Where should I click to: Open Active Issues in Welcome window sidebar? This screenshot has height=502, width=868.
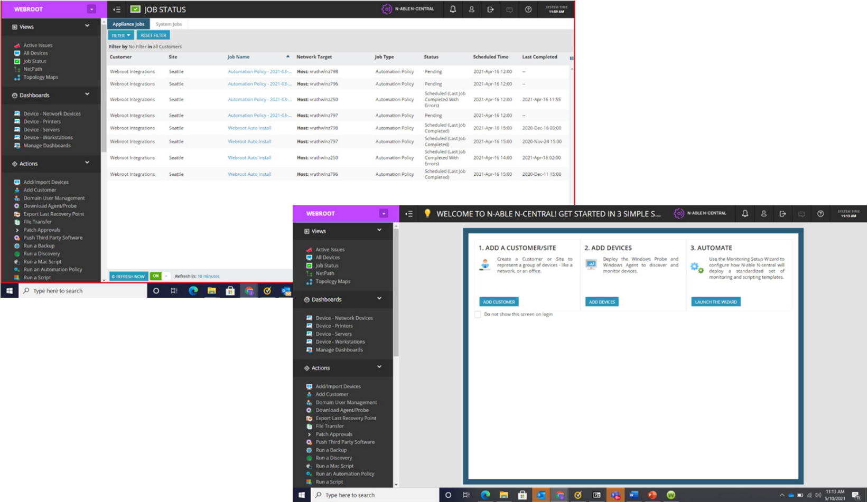point(330,250)
